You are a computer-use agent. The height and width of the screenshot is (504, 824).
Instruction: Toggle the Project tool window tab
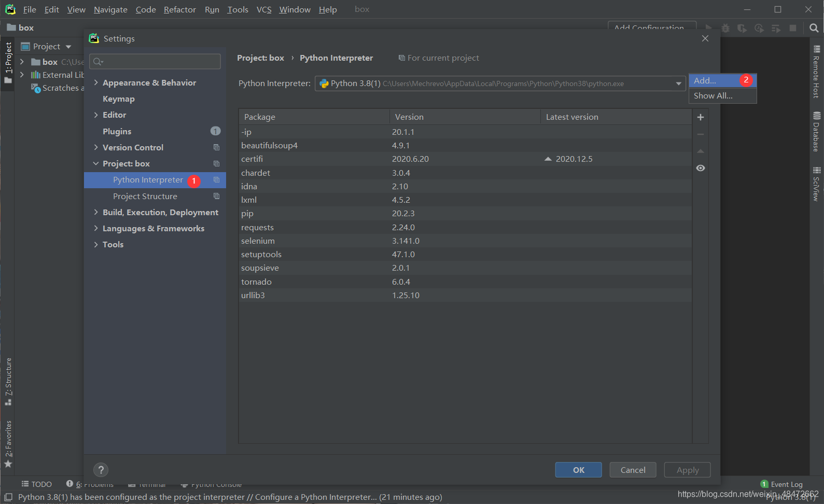(x=8, y=63)
